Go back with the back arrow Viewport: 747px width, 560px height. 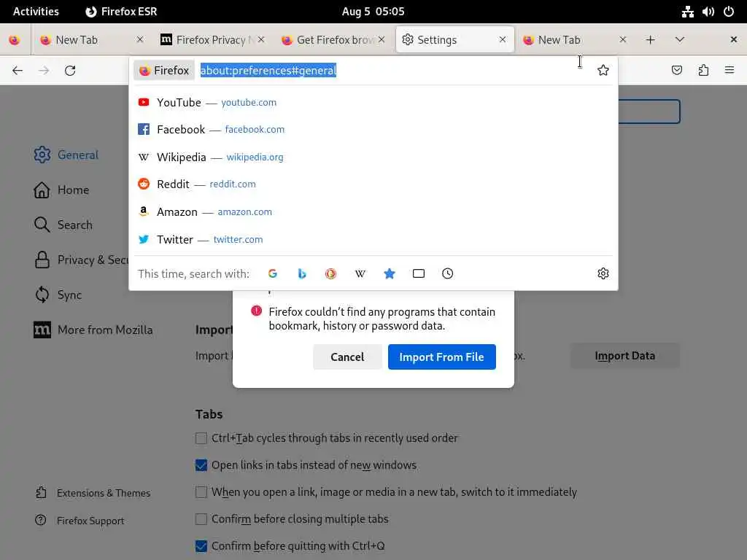pos(18,71)
